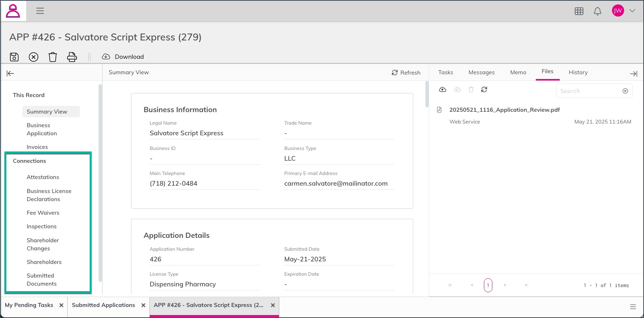Viewport: 644px width, 318px height.
Task: Click the (718) 212-0484 phone value
Action: (x=173, y=183)
